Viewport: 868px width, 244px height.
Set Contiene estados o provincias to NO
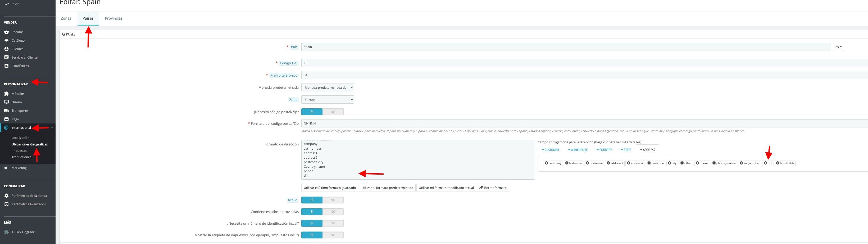[333, 212]
